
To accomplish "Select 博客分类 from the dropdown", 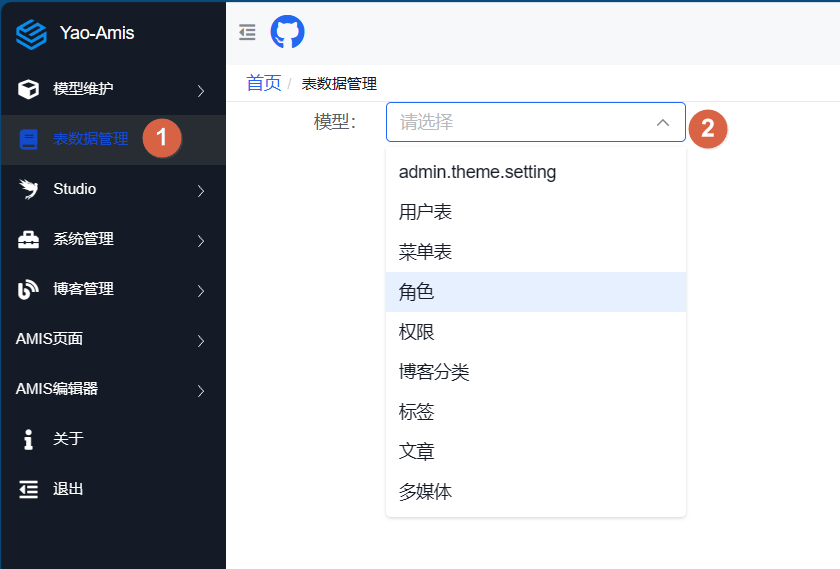I will (434, 372).
